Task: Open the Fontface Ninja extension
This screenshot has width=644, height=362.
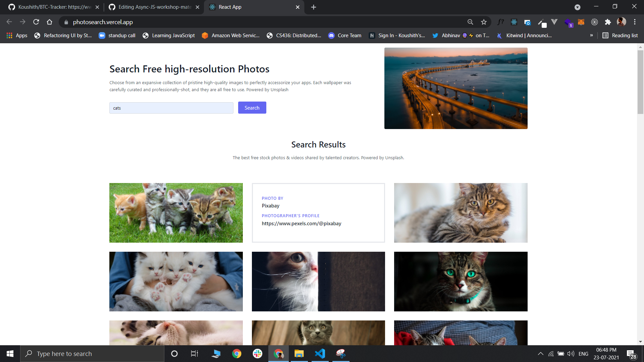Action: click(500, 22)
